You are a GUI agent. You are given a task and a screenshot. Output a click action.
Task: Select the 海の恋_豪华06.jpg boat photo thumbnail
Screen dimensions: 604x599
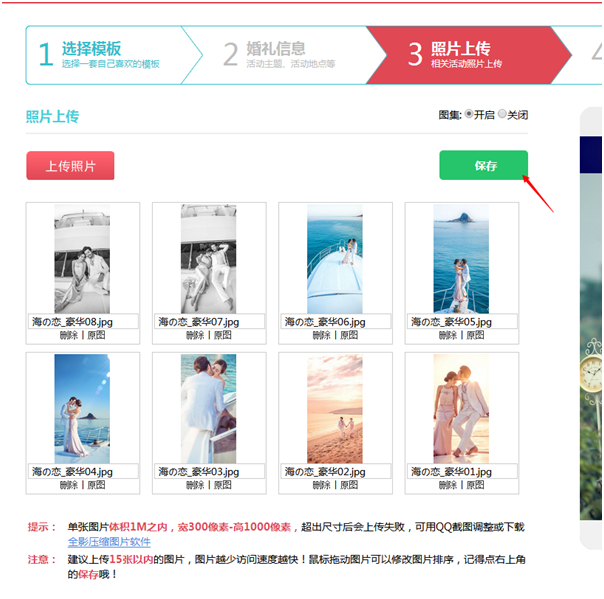click(335, 258)
